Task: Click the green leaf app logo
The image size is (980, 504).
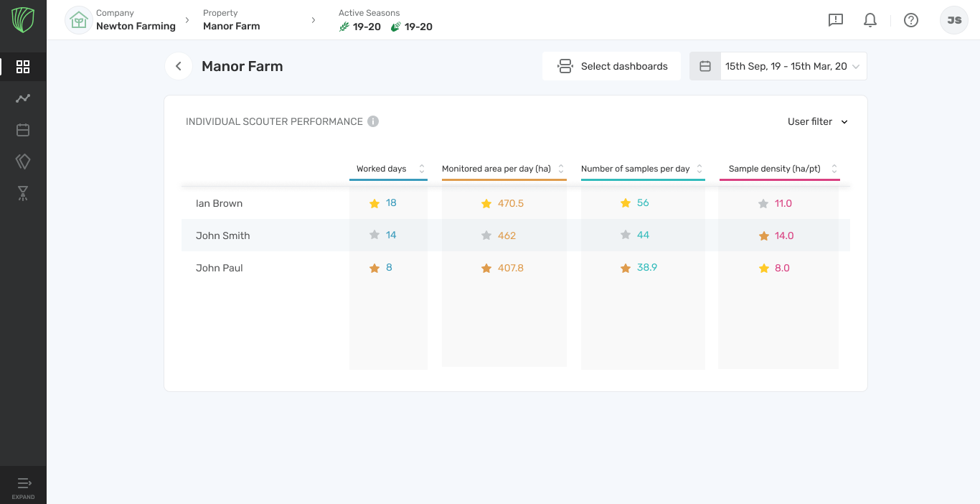Action: (x=23, y=20)
